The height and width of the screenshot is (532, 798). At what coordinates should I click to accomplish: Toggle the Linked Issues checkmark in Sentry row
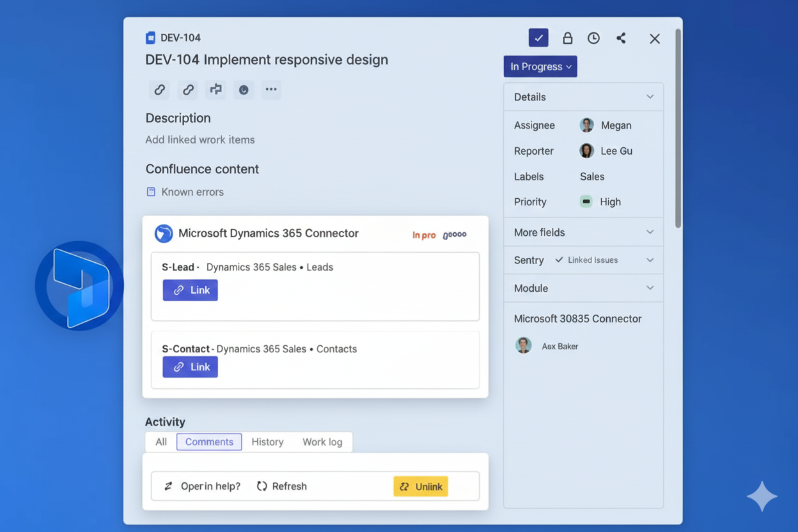559,260
